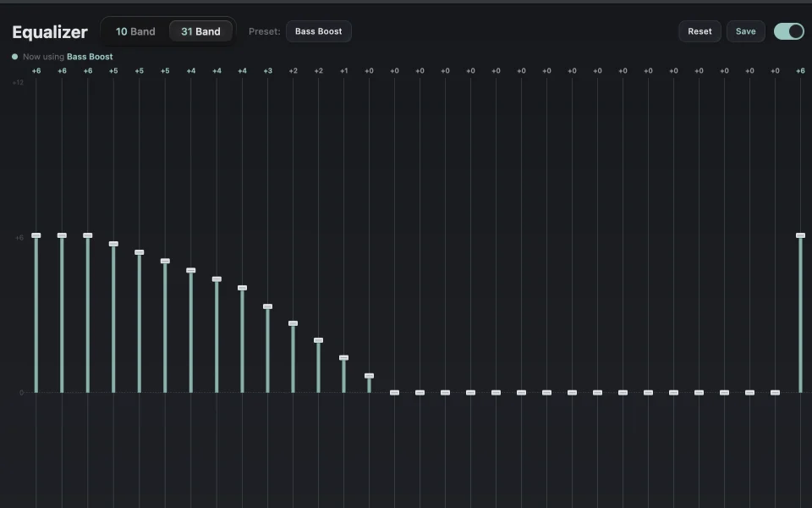Click the Reset button

(x=700, y=31)
